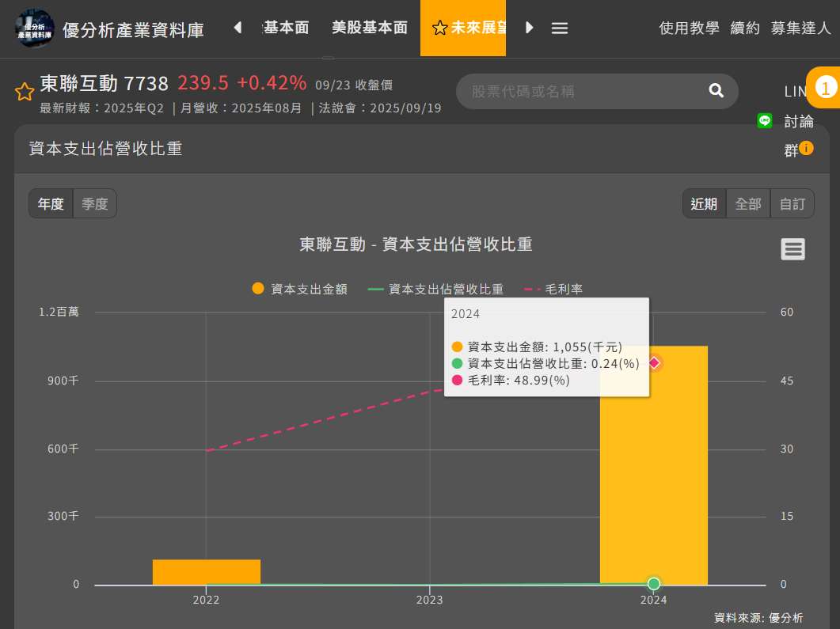
Task: Switch to the 基本面 tab
Action: pyautogui.click(x=286, y=28)
